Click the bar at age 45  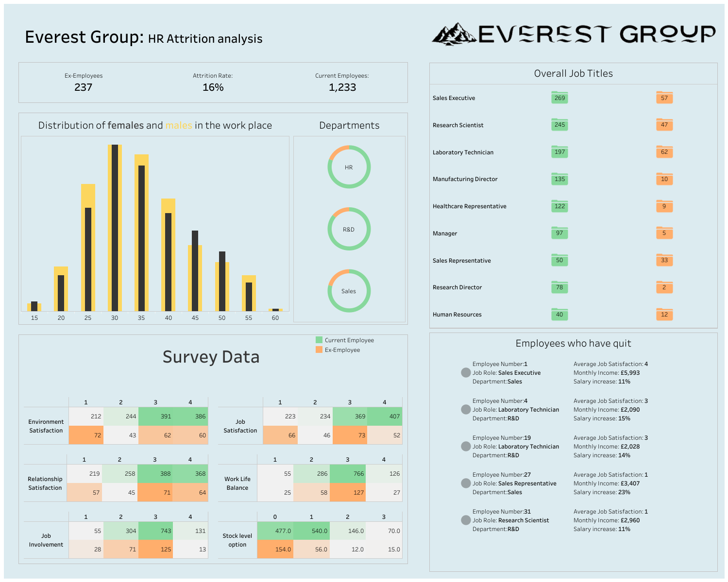tap(195, 271)
